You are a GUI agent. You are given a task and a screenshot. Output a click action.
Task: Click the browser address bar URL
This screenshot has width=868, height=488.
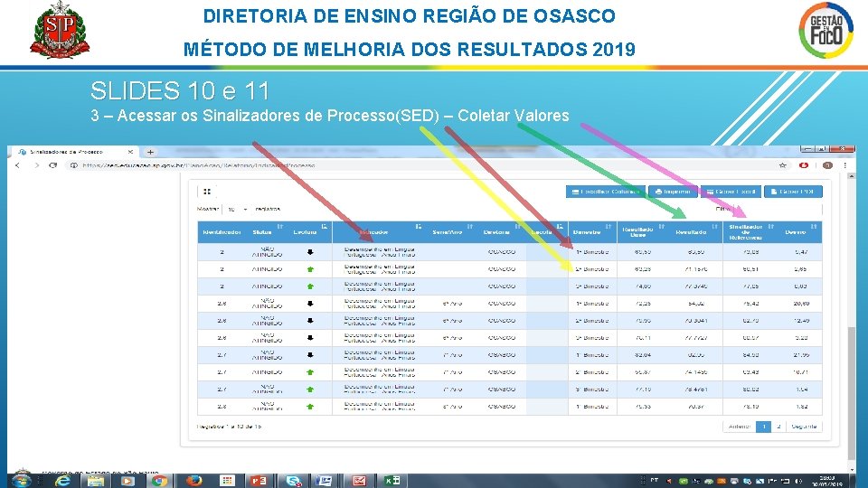[x=198, y=165]
